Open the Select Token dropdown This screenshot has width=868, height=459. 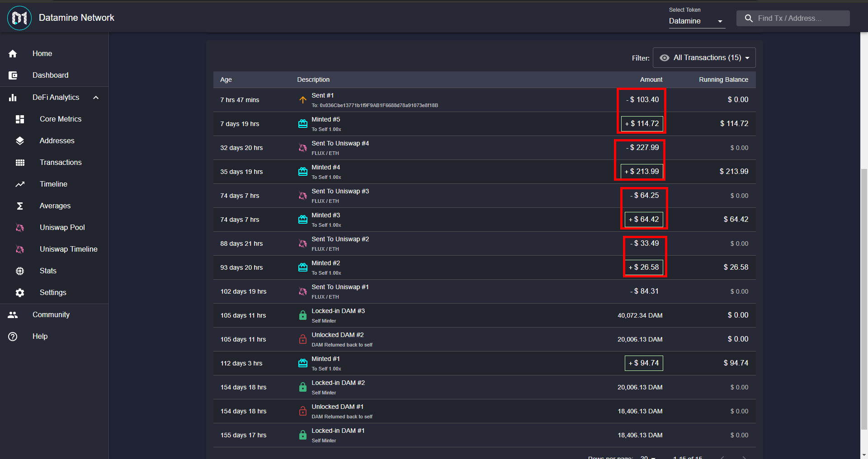(x=697, y=21)
